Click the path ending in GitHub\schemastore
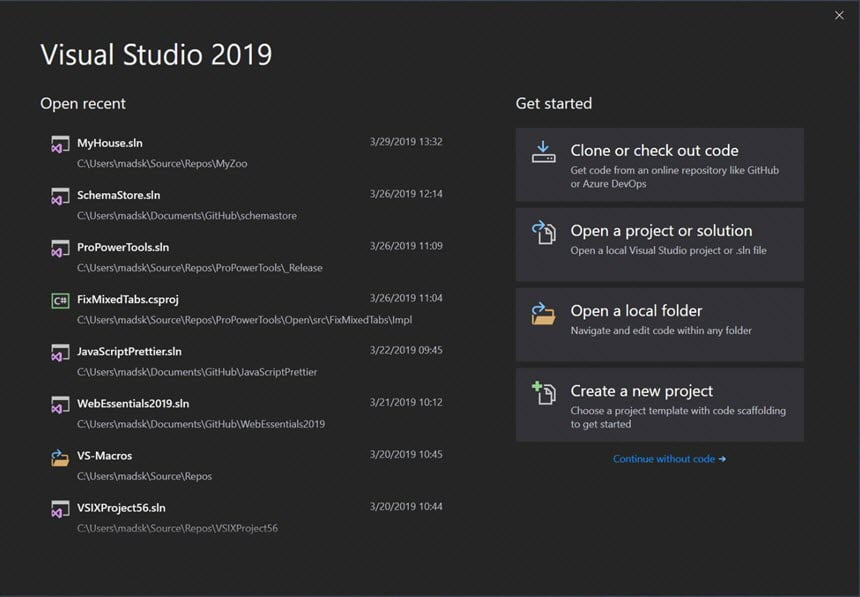The width and height of the screenshot is (860, 597). (186, 216)
